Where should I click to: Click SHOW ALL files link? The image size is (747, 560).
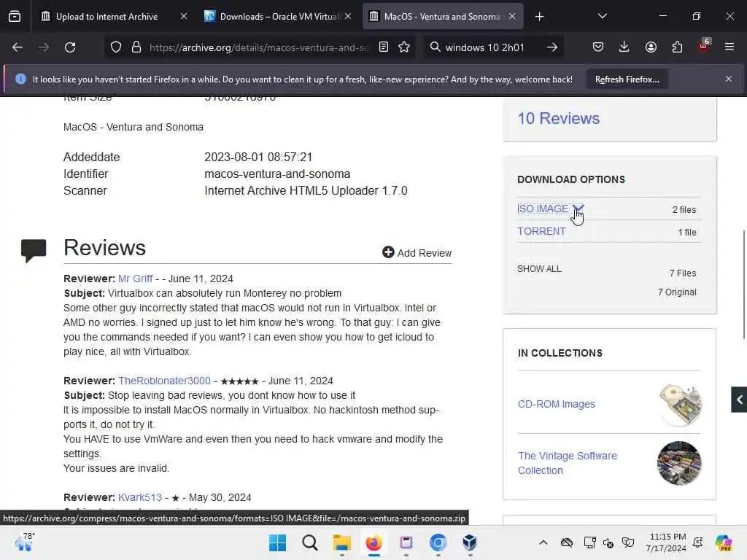click(539, 269)
